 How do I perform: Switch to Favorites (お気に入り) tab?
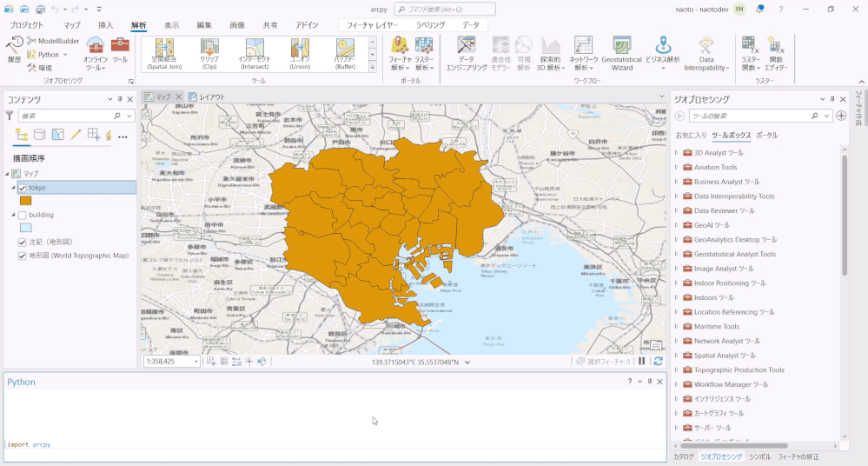coord(691,136)
